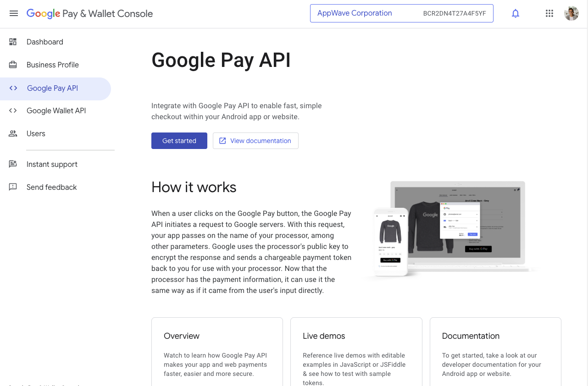The image size is (588, 386).
Task: Open Google Wallet API section
Action: (x=55, y=110)
